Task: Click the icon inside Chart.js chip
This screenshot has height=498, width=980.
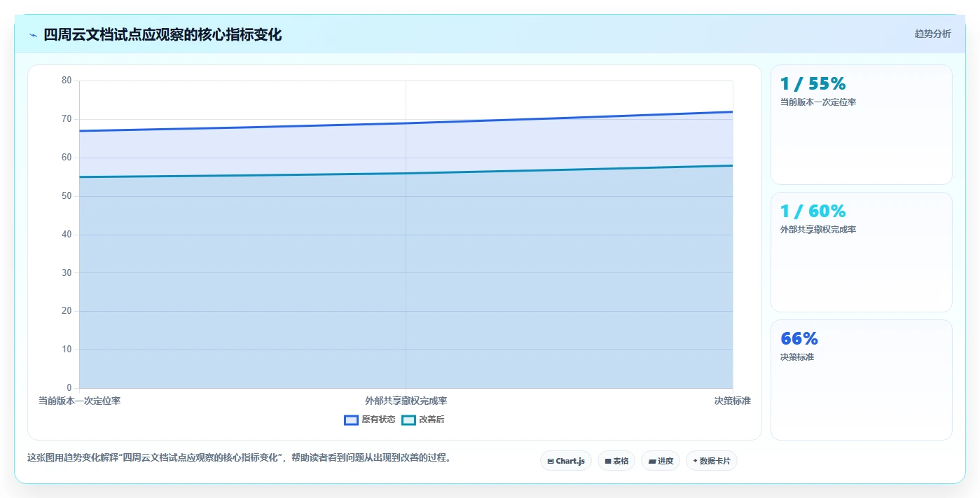Action: (551, 461)
